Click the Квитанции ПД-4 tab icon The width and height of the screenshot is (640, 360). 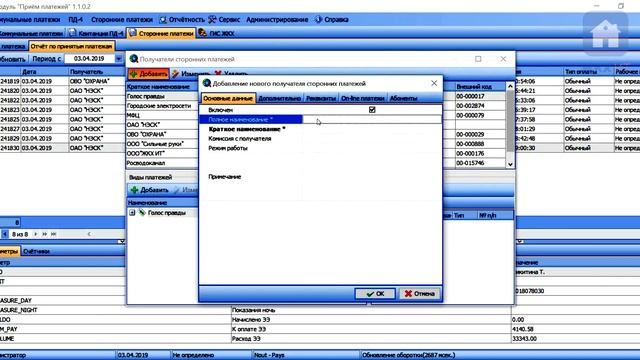[72, 33]
